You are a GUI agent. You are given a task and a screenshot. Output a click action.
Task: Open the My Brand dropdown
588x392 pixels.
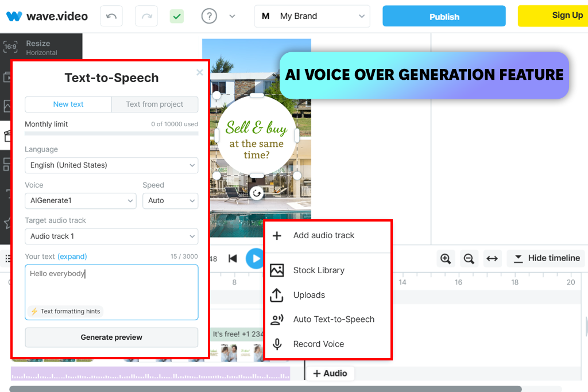(312, 16)
